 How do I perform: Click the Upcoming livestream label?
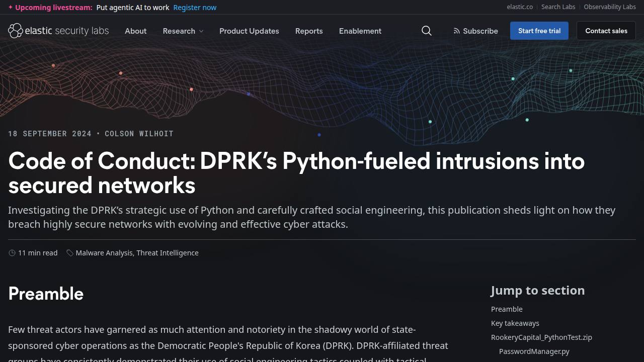[54, 8]
